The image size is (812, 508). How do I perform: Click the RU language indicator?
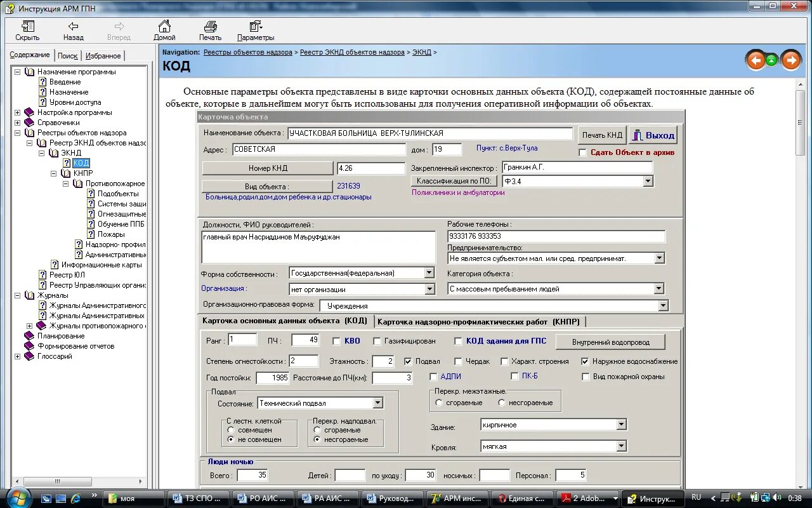pyautogui.click(x=697, y=498)
